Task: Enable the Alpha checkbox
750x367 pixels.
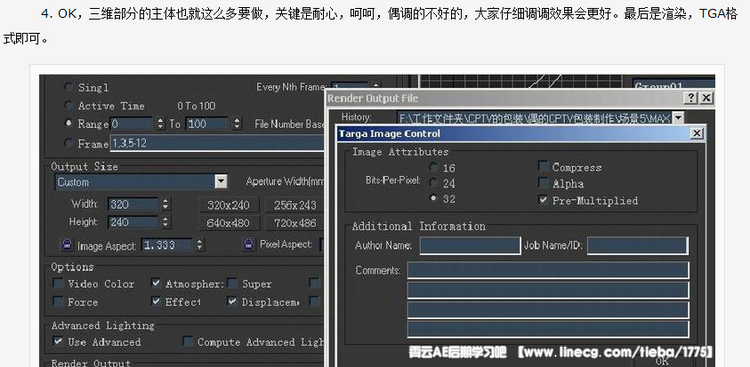Action: (x=543, y=183)
